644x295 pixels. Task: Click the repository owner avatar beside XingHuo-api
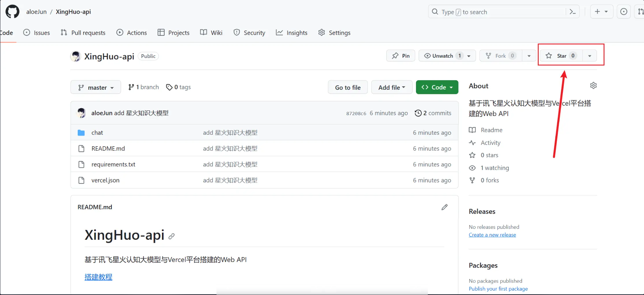pyautogui.click(x=75, y=56)
